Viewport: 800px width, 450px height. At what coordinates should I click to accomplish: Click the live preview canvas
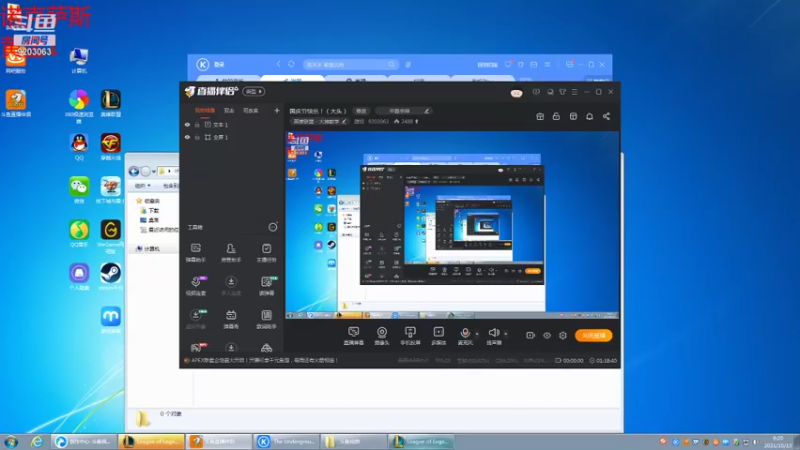(452, 225)
